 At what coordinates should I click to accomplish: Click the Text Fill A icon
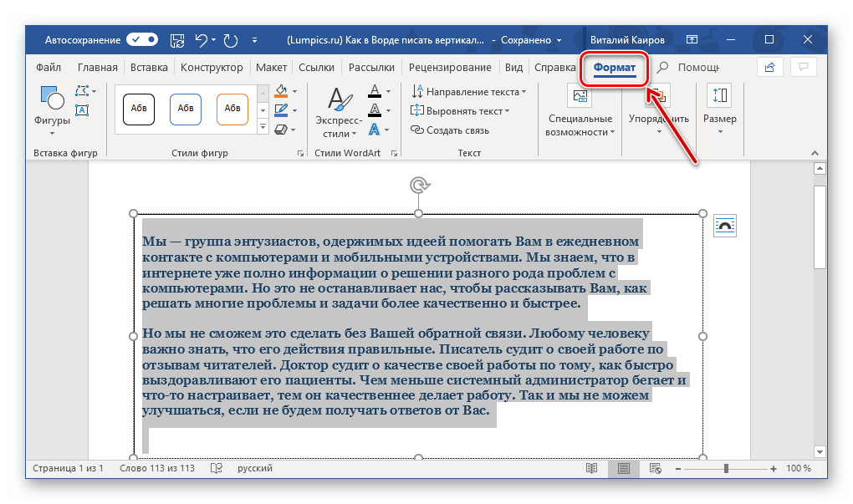pyautogui.click(x=375, y=90)
